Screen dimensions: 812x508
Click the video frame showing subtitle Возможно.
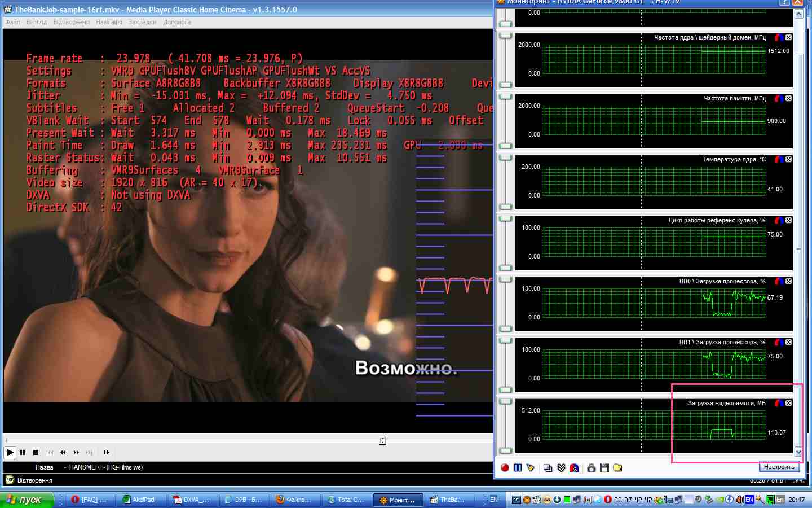(248, 231)
